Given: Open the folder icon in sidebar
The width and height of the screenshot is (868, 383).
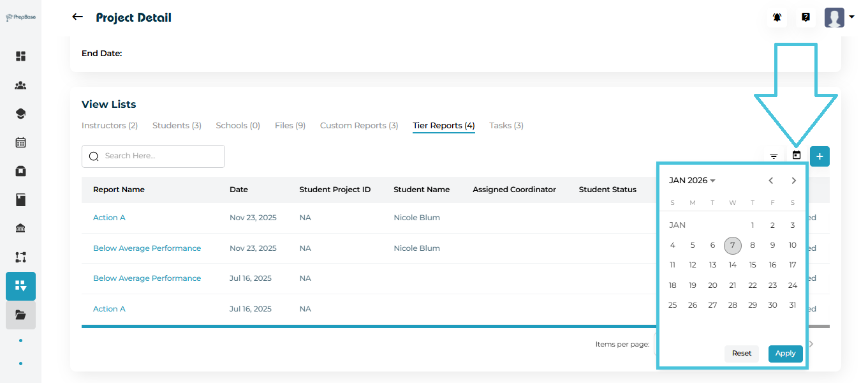Looking at the screenshot, I should 20,315.
